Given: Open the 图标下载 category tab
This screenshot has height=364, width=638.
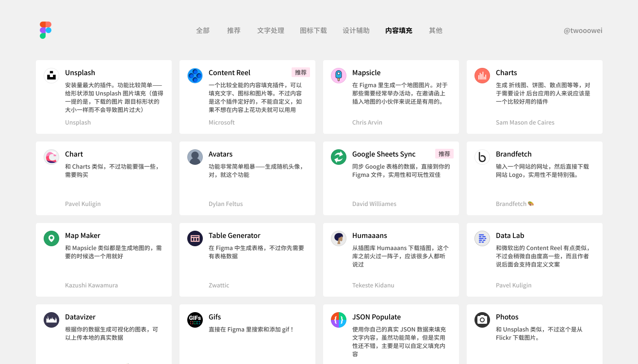Looking at the screenshot, I should (x=313, y=31).
